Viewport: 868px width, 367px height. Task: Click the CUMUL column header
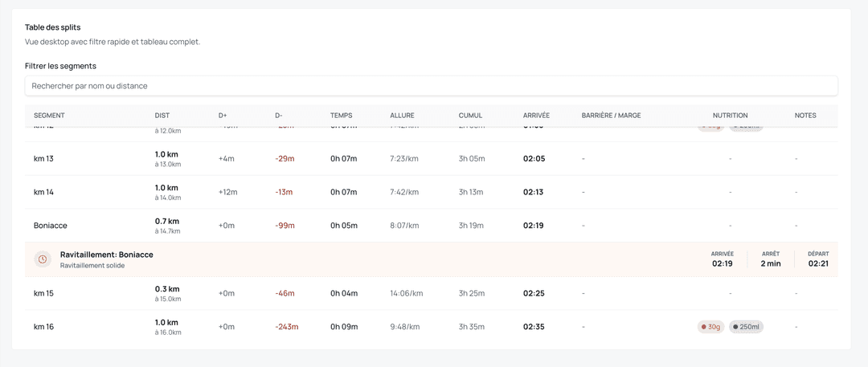click(470, 116)
